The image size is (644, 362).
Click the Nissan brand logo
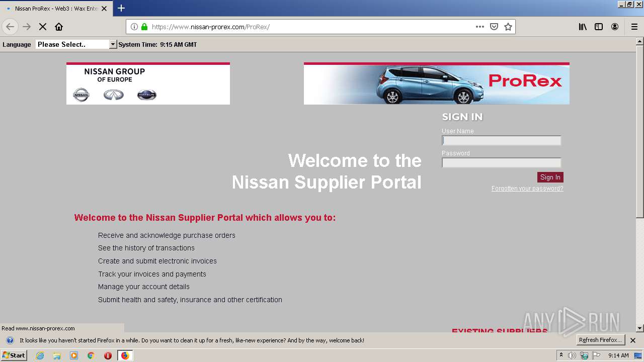[81, 95]
